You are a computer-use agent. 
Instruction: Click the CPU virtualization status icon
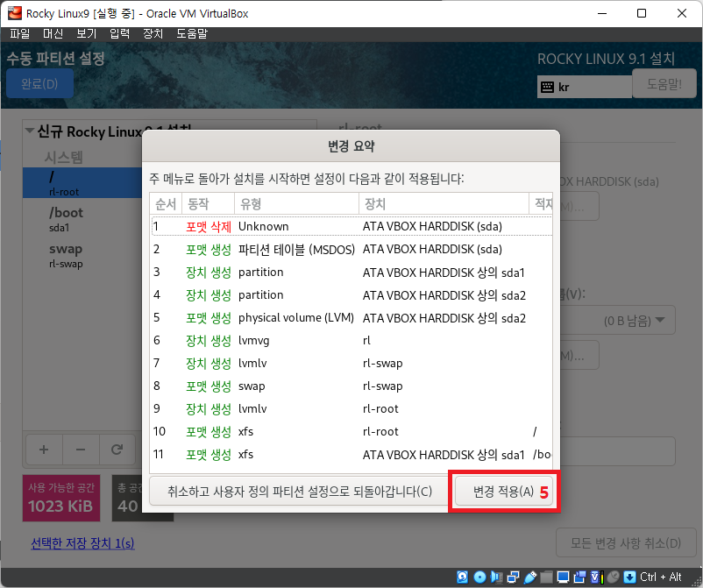point(597,577)
